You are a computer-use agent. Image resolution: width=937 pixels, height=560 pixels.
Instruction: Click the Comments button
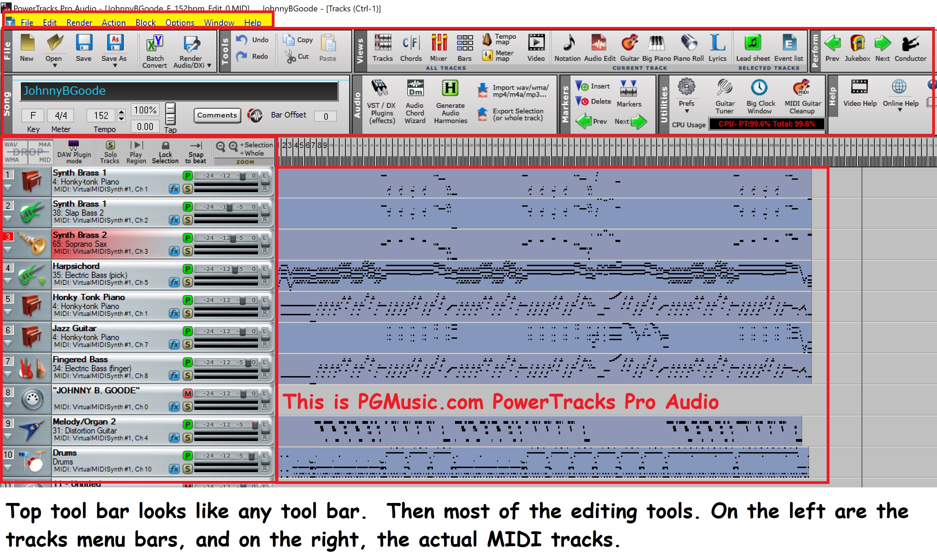click(x=217, y=115)
